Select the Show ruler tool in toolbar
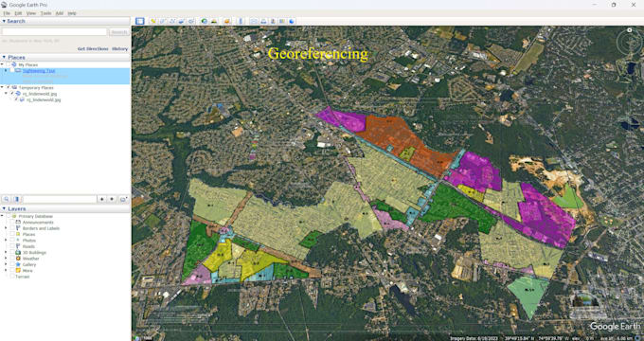Viewport: 644px width, 341px height. tap(241, 21)
